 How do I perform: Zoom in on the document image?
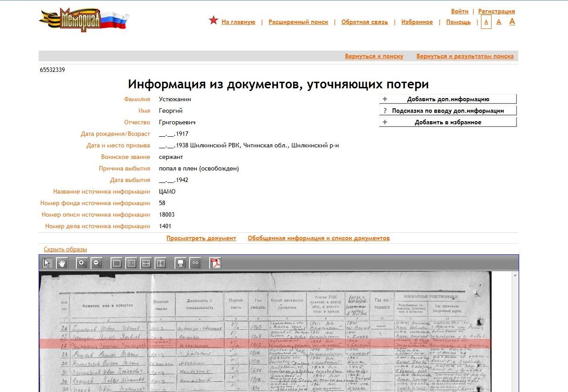[x=81, y=263]
